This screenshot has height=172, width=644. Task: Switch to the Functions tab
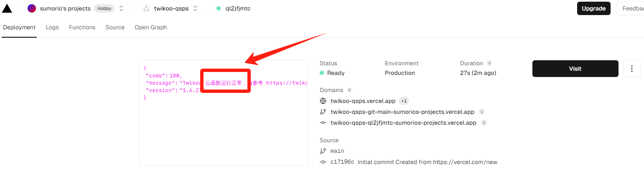pyautogui.click(x=82, y=27)
